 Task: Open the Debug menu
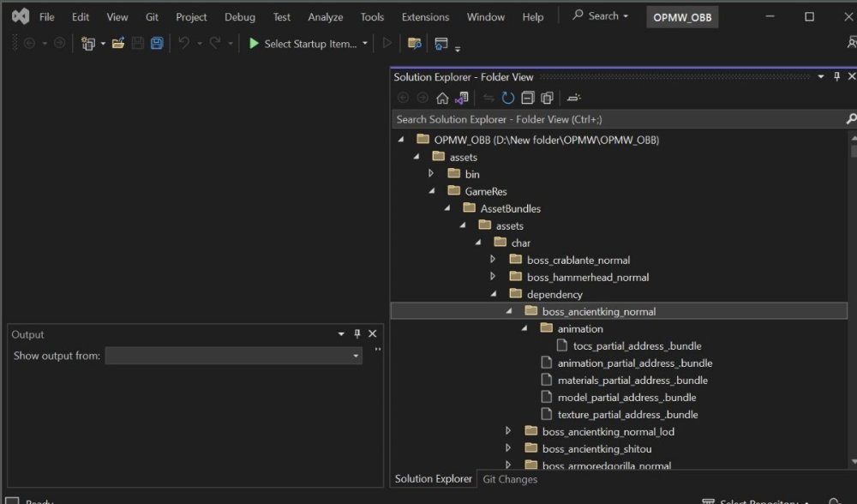tap(240, 17)
